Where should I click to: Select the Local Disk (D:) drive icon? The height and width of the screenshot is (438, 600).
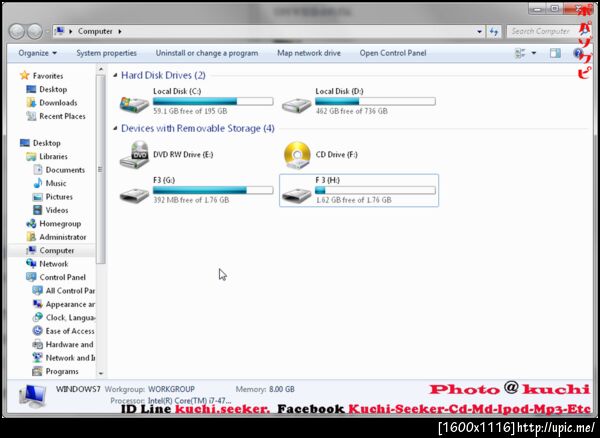tap(297, 104)
